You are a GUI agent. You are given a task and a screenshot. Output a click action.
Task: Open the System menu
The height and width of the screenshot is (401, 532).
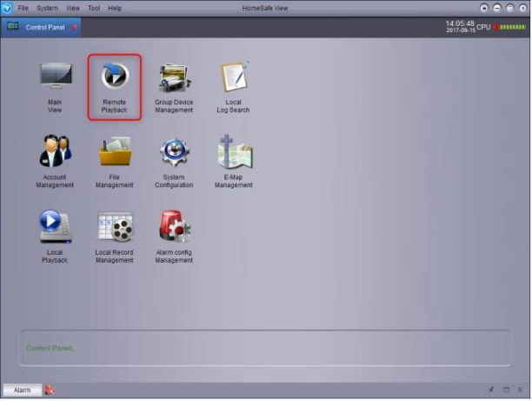47,8
